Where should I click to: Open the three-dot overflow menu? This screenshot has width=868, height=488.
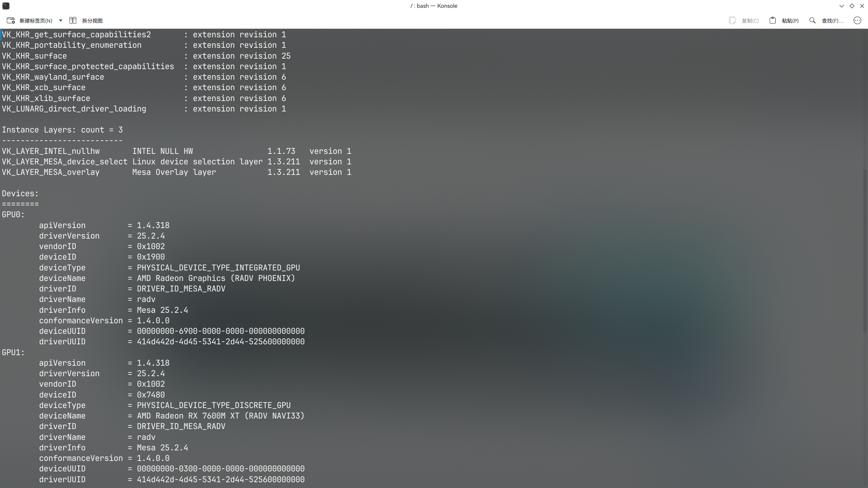(x=857, y=21)
